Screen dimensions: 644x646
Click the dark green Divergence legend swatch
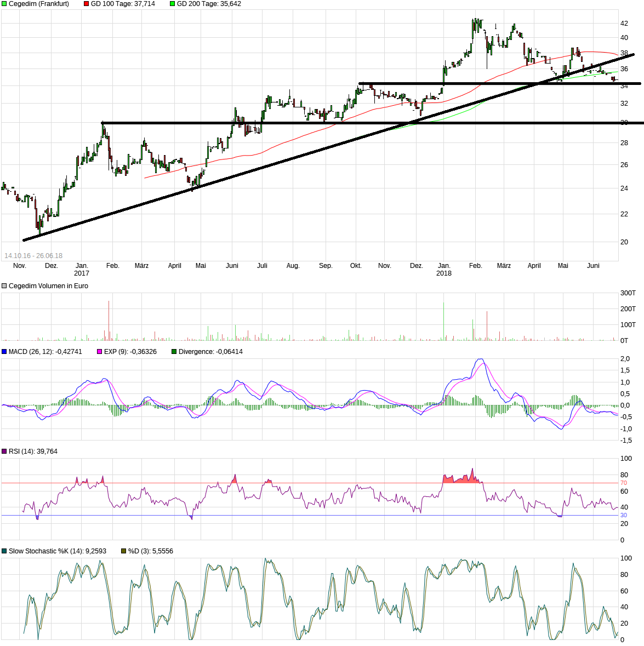coord(174,352)
